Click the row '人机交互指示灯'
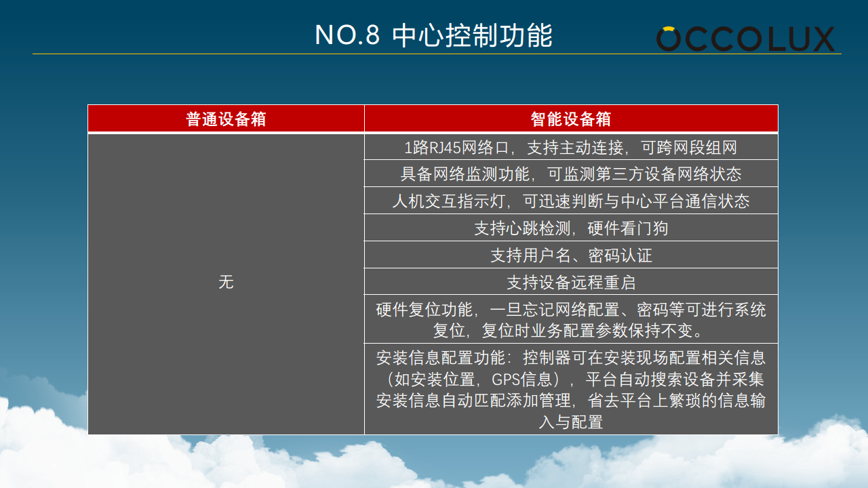The height and width of the screenshot is (488, 868). tap(571, 201)
